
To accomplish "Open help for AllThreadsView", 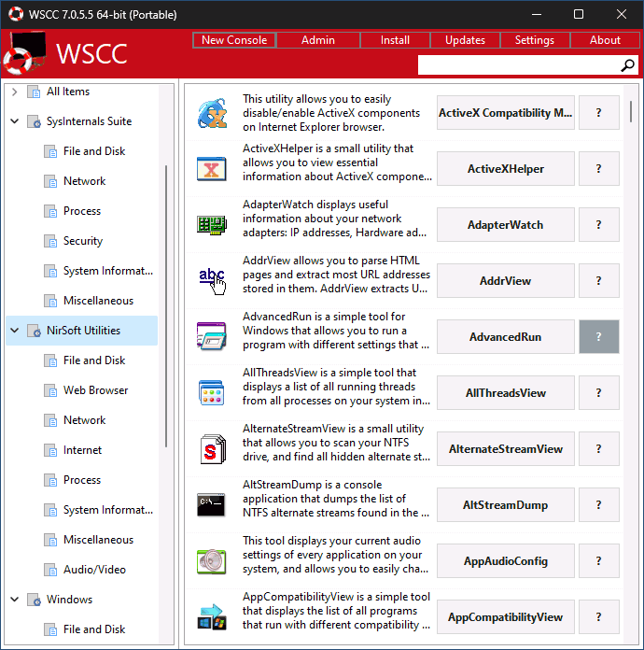I will [x=599, y=392].
